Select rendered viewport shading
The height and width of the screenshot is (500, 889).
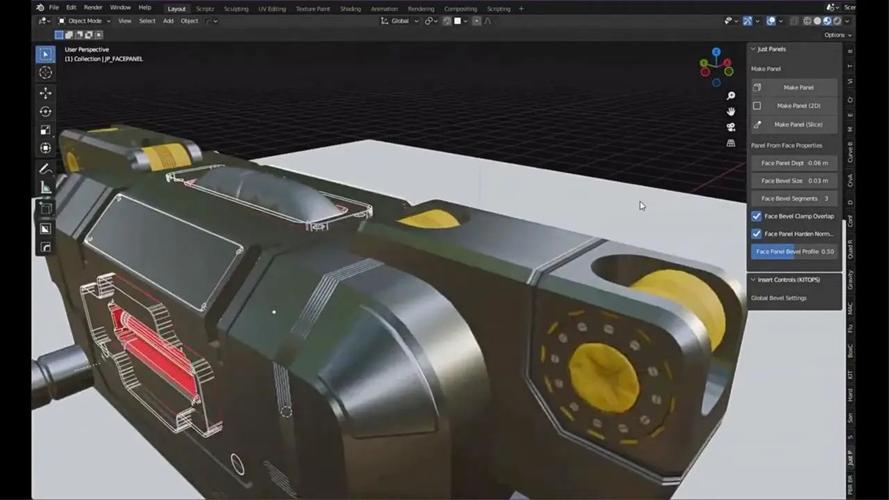pos(837,21)
